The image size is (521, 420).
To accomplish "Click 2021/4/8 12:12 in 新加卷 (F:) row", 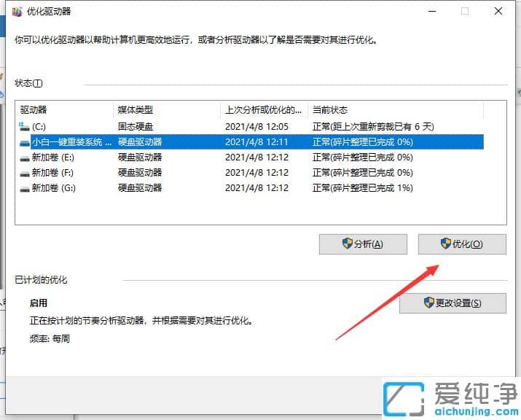I will [x=256, y=173].
